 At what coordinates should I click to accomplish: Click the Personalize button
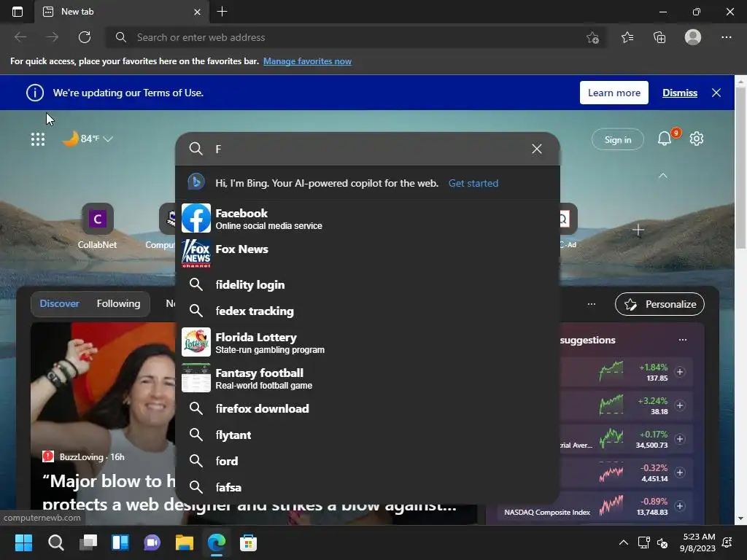pos(659,304)
